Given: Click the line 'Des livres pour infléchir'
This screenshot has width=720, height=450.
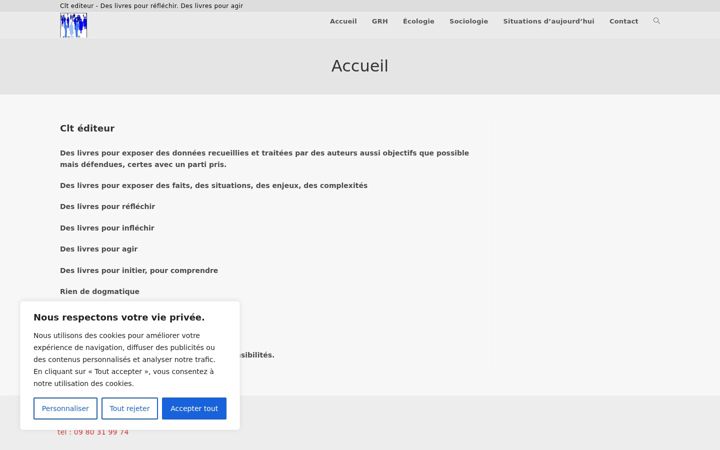Looking at the screenshot, I should coord(107,228).
